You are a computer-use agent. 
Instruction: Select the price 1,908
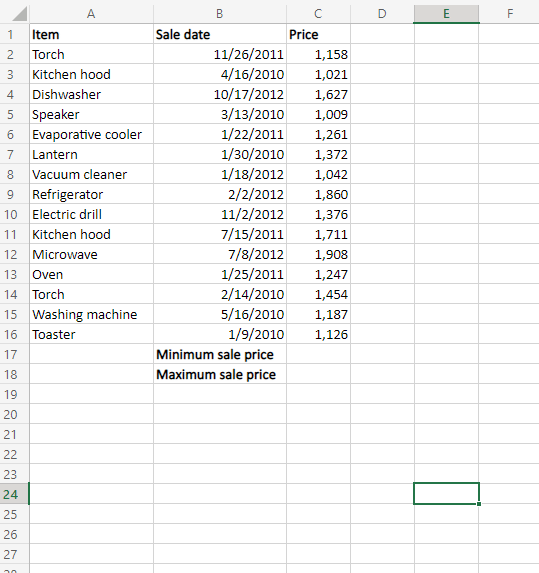318,254
